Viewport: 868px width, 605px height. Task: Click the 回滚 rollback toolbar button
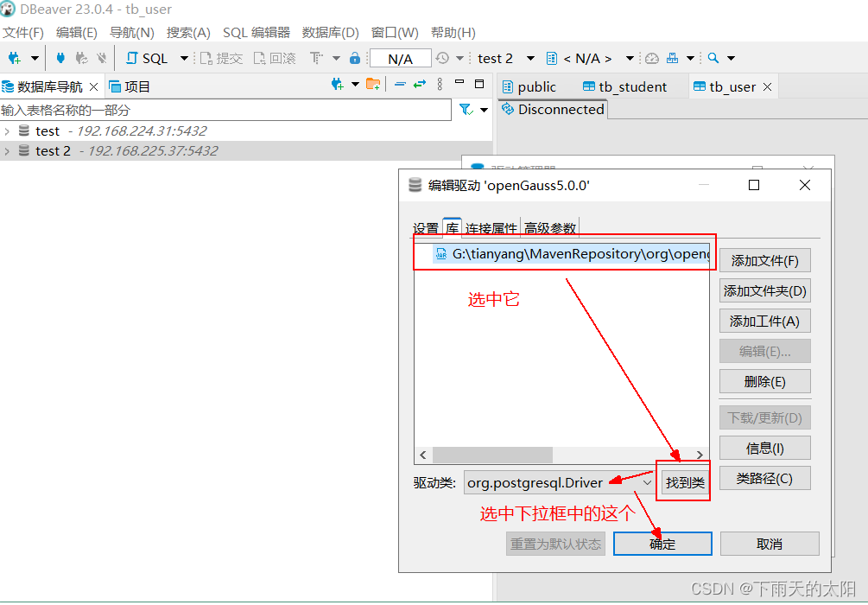[275, 58]
